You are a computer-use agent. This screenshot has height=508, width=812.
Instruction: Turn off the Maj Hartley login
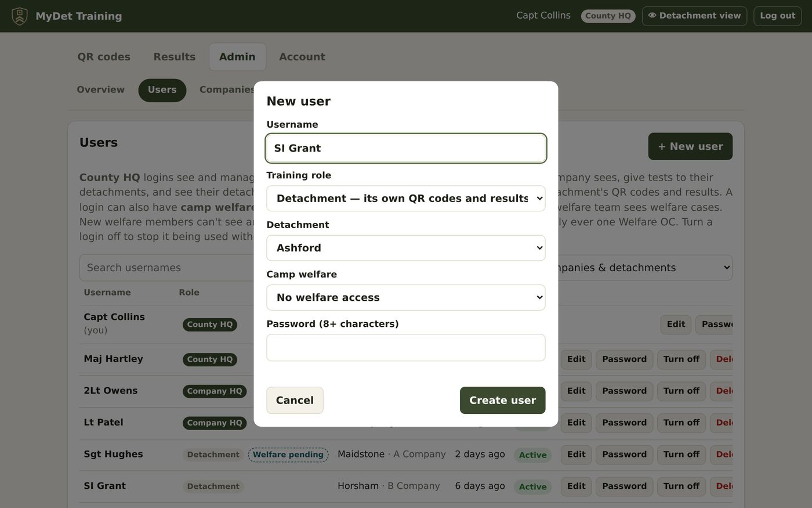tap(681, 359)
